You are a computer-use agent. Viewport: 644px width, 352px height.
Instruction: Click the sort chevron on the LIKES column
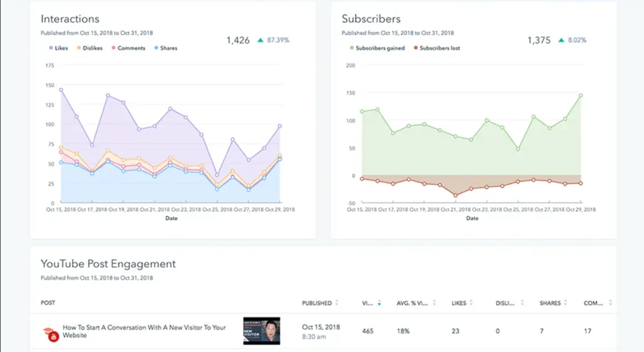[471, 303]
